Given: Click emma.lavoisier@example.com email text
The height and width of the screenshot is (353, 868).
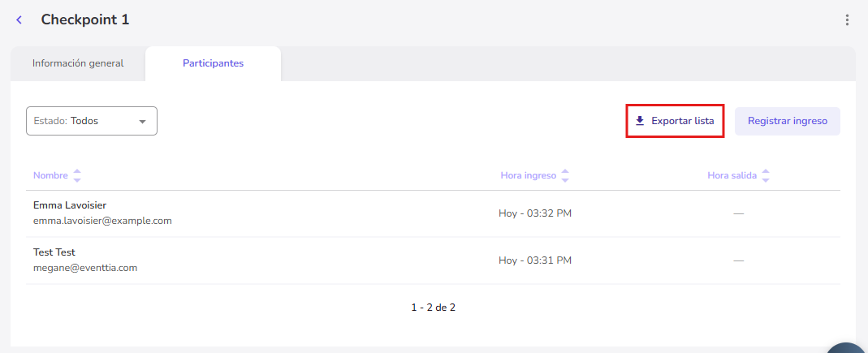Looking at the screenshot, I should pyautogui.click(x=102, y=221).
